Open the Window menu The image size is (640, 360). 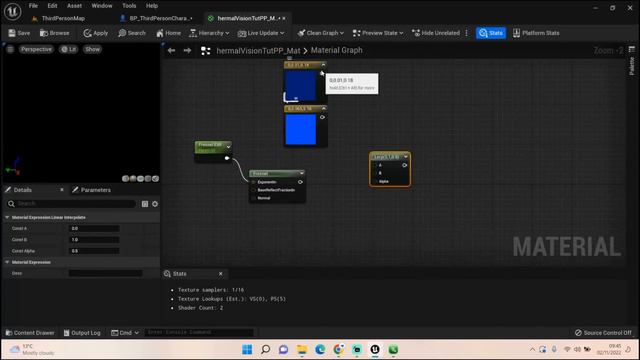click(x=102, y=6)
